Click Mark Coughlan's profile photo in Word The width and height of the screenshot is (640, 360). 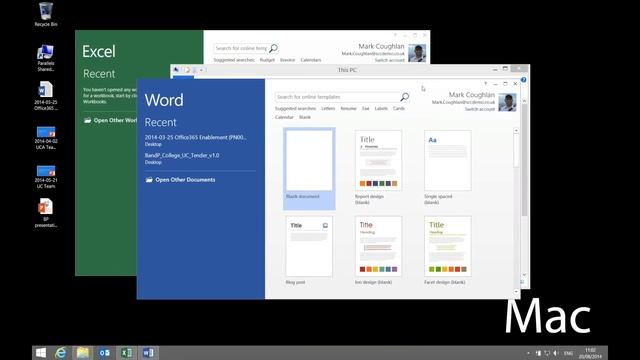(507, 102)
